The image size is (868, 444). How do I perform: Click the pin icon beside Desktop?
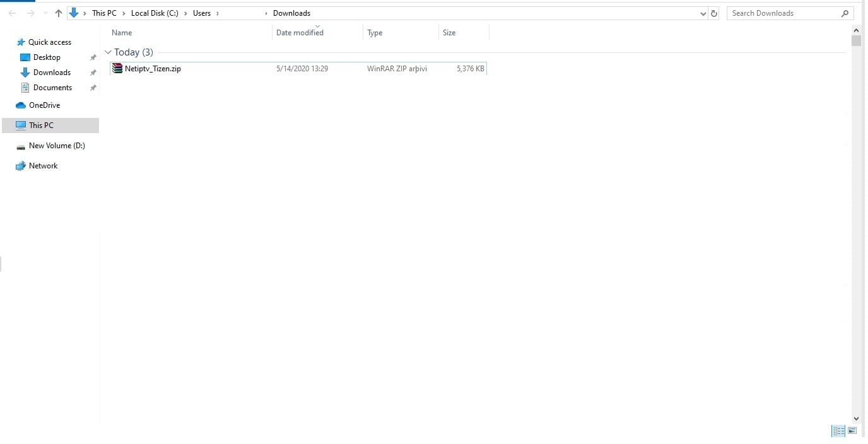93,57
